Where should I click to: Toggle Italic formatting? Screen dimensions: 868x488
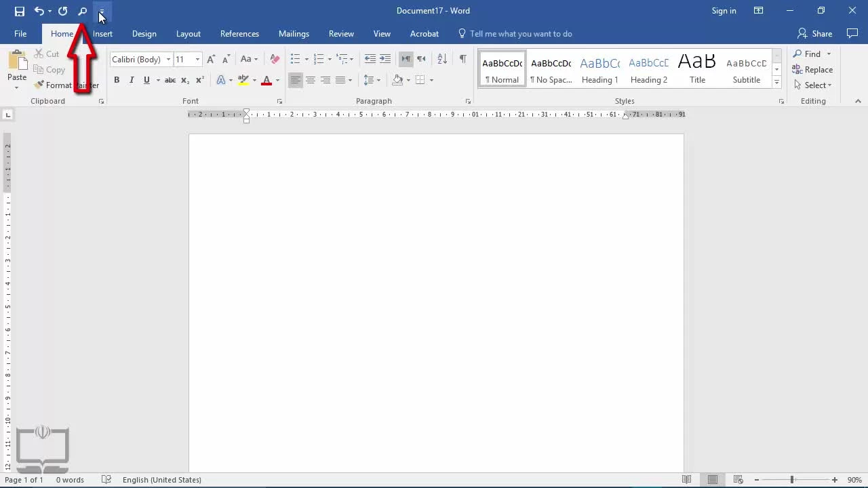point(132,80)
